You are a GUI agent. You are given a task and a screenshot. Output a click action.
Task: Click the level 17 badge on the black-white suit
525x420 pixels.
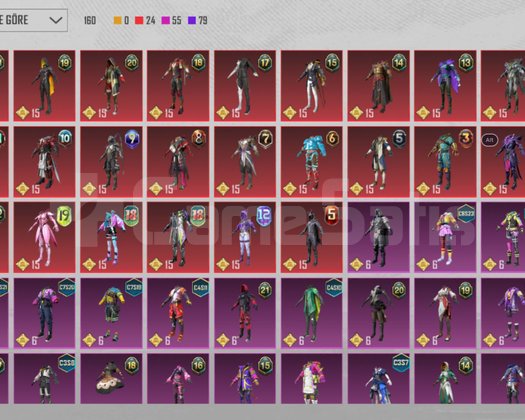point(265,63)
